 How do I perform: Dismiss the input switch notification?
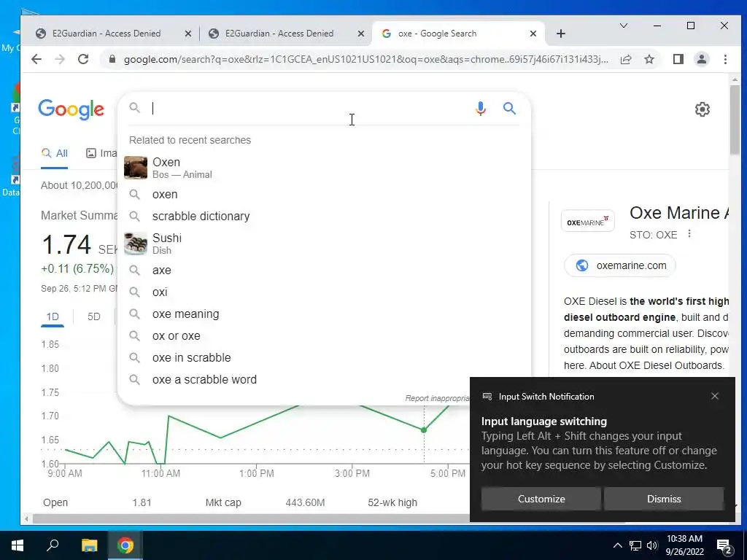tap(664, 499)
